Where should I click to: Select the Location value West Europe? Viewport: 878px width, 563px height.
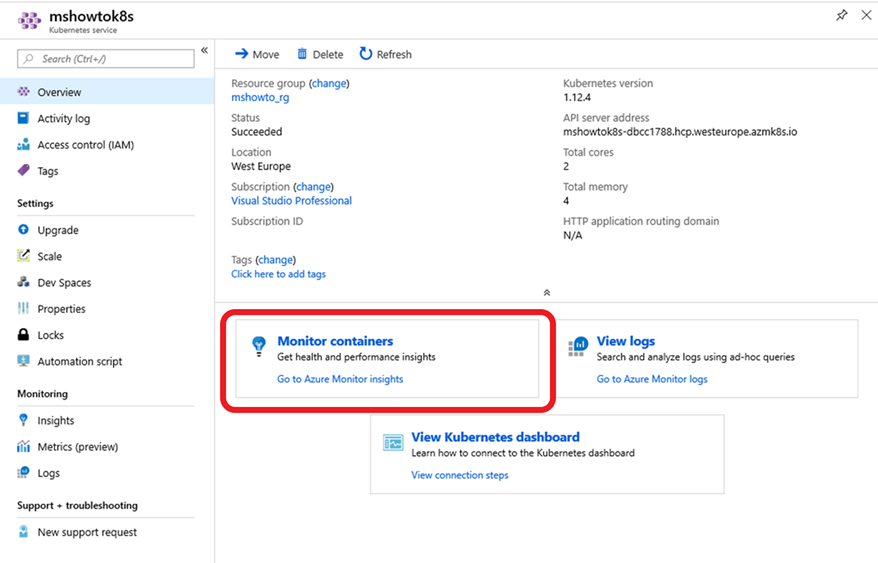tap(261, 166)
